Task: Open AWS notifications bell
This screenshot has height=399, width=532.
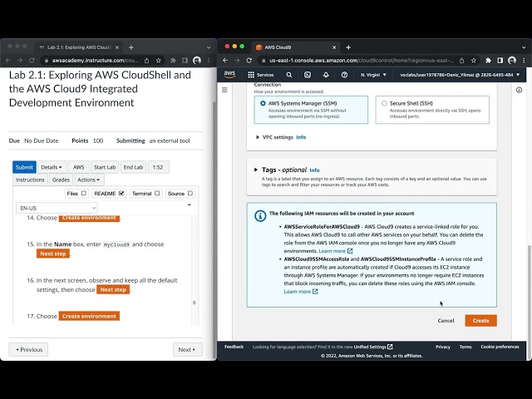Action: 326,75
